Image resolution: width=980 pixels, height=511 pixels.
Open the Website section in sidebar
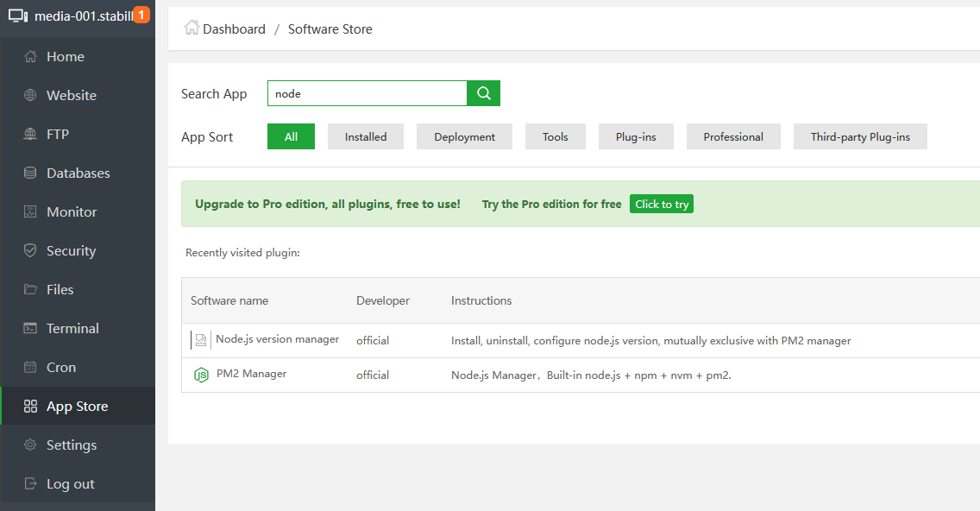tap(71, 95)
